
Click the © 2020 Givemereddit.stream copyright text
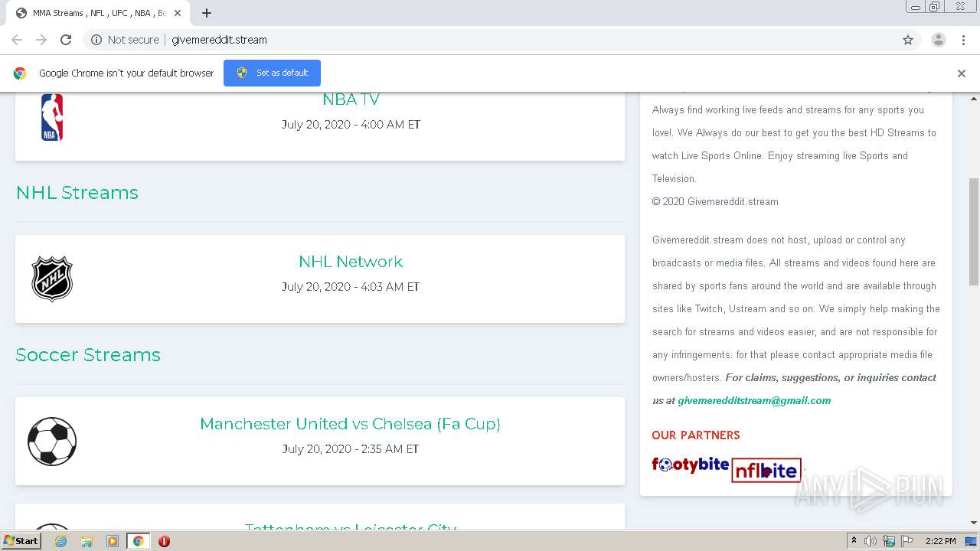coord(715,202)
